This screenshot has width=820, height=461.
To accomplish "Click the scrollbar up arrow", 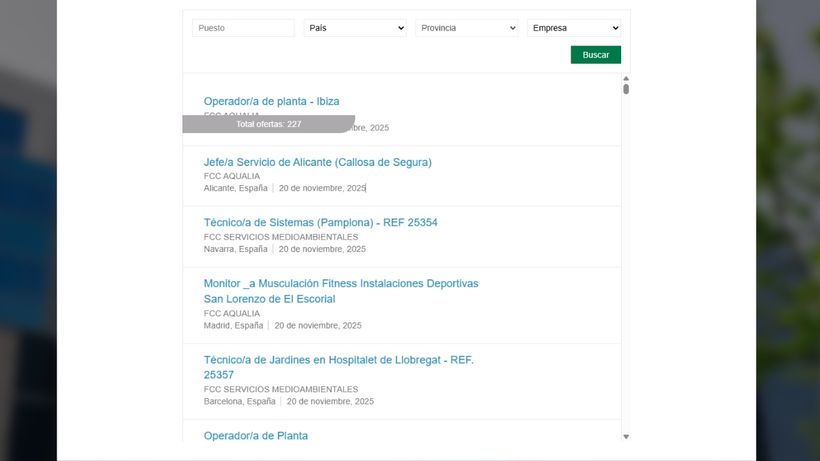I will (626, 78).
